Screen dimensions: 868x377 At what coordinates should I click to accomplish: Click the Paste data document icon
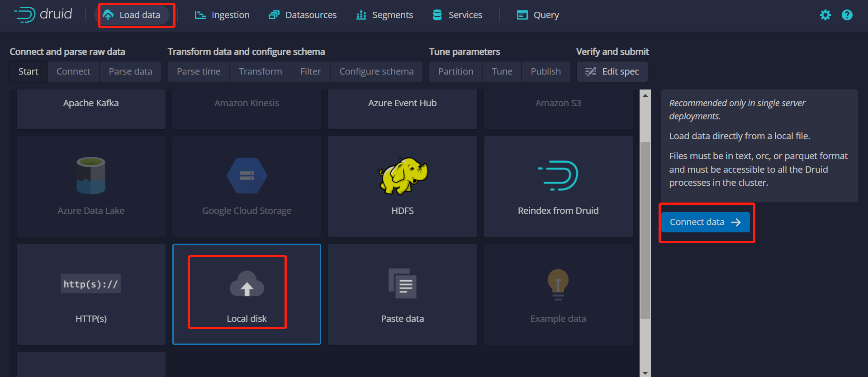[x=403, y=283]
